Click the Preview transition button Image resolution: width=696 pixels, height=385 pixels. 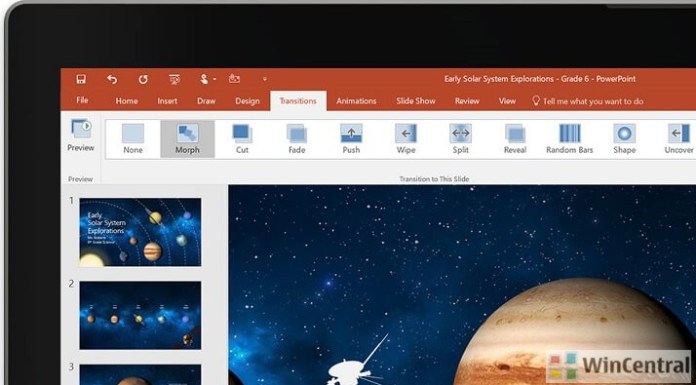(81, 135)
